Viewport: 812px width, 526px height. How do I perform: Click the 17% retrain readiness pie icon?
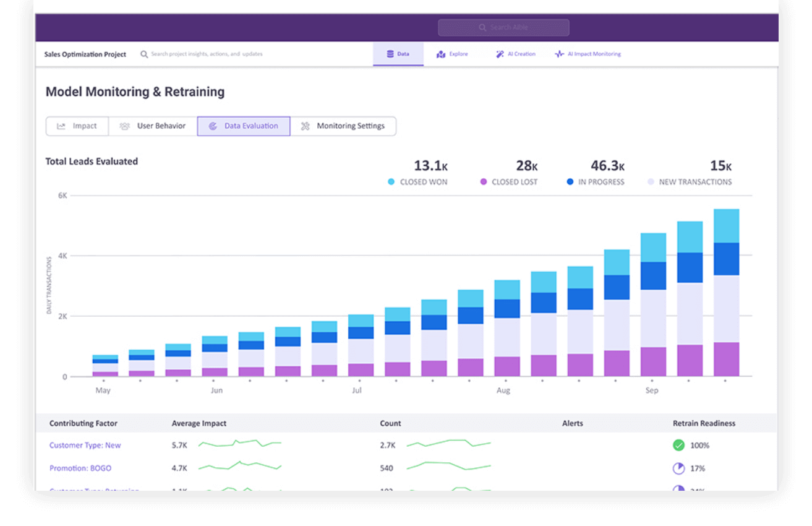pyautogui.click(x=678, y=468)
